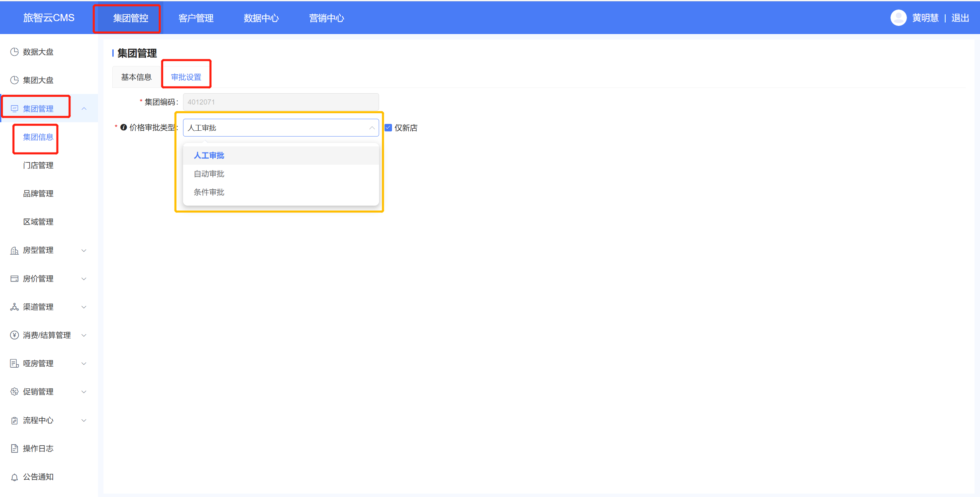Click the 集团管理 monitor icon in sidebar
The width and height of the screenshot is (980, 497).
click(14, 109)
